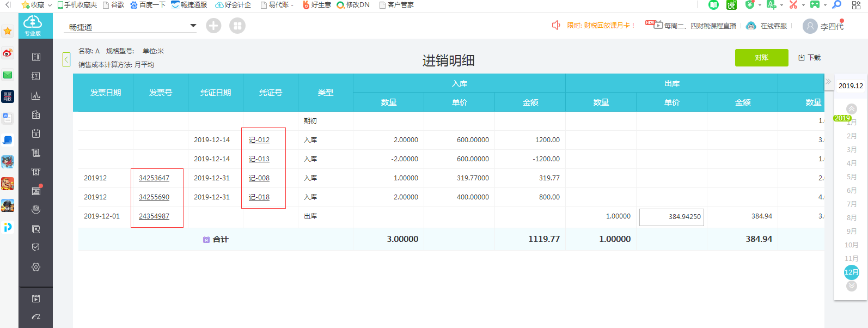Open the 百度一下 bookmark

pyautogui.click(x=148, y=5)
